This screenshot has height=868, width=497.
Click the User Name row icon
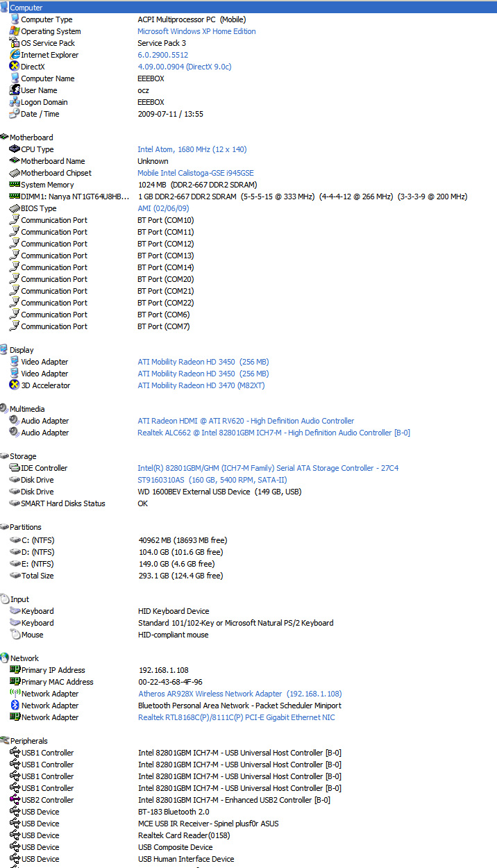pyautogui.click(x=15, y=90)
